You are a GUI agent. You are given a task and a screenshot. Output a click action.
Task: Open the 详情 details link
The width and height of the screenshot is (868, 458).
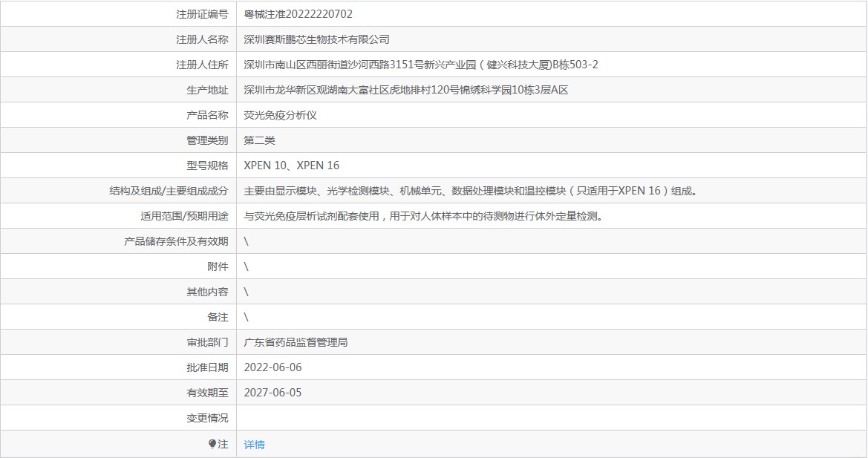254,444
